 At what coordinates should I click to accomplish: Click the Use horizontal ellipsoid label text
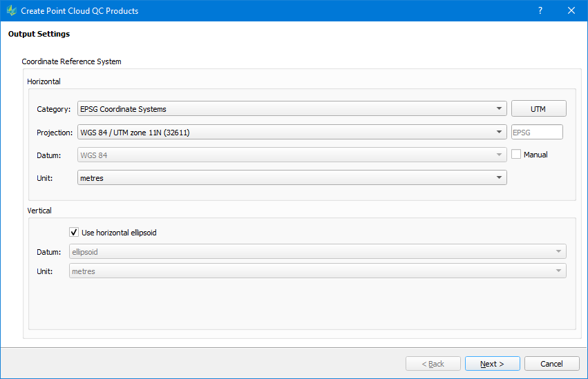click(x=119, y=233)
